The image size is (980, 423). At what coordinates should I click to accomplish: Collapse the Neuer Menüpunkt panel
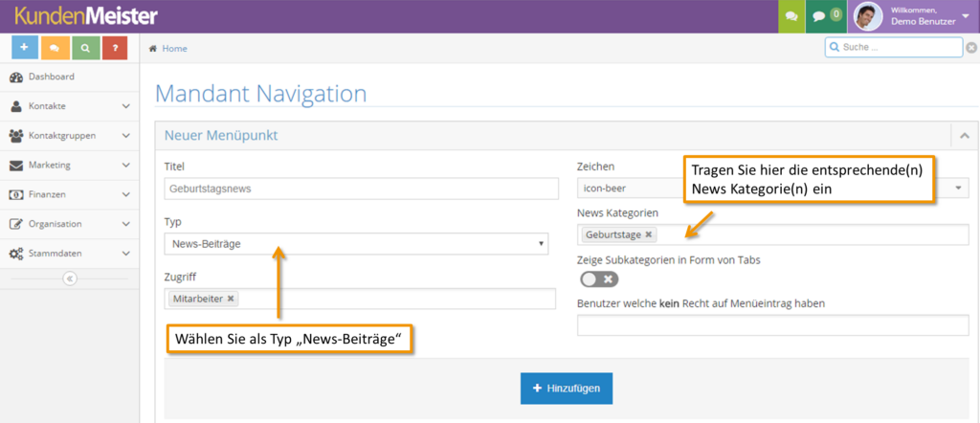tap(964, 136)
